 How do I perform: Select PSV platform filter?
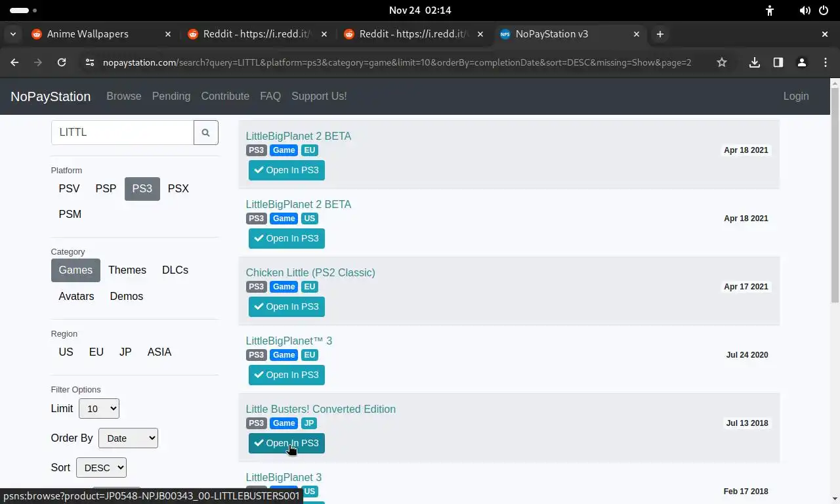click(x=69, y=188)
